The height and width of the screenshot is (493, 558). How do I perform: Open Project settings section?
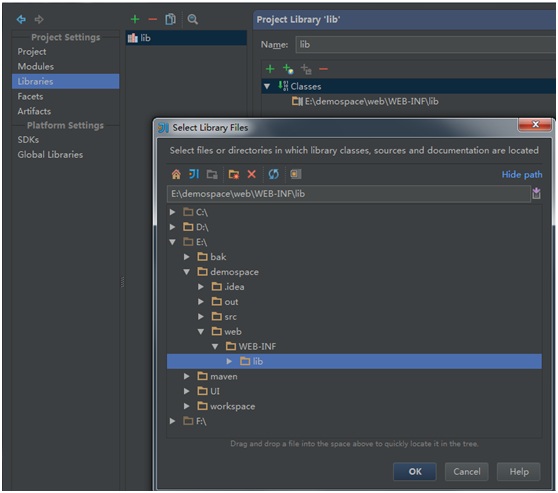[32, 52]
